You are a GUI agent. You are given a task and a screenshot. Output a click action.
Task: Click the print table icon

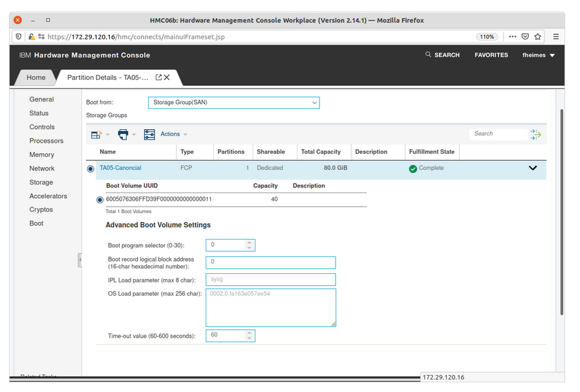click(123, 134)
